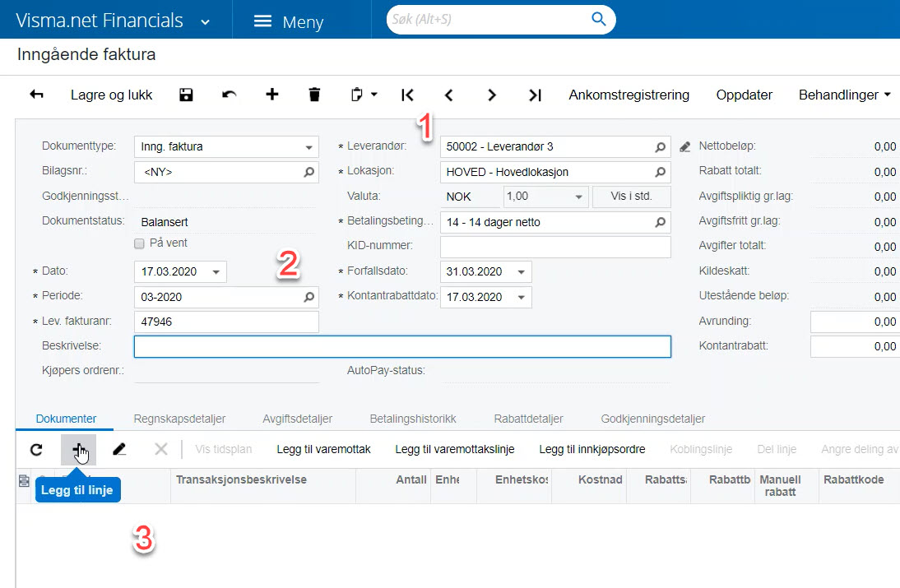The width and height of the screenshot is (900, 588).
Task: Click the Kostnad column header
Action: [x=600, y=479]
